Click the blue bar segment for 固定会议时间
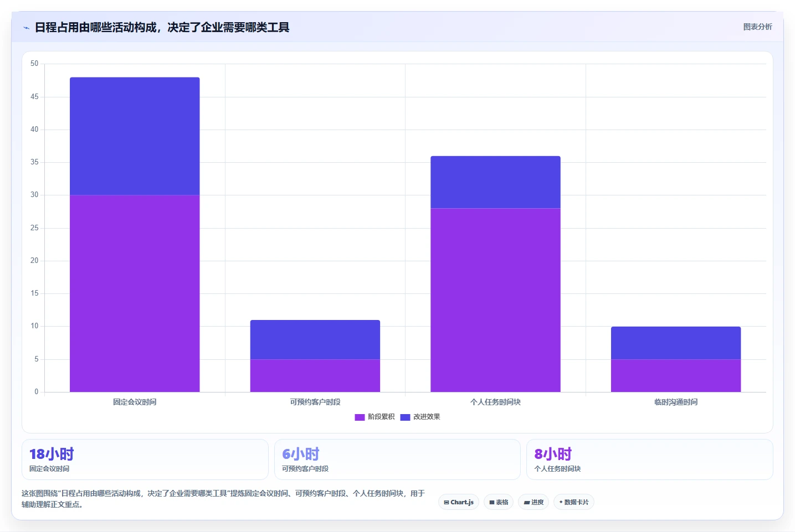The image size is (795, 532). [135, 136]
